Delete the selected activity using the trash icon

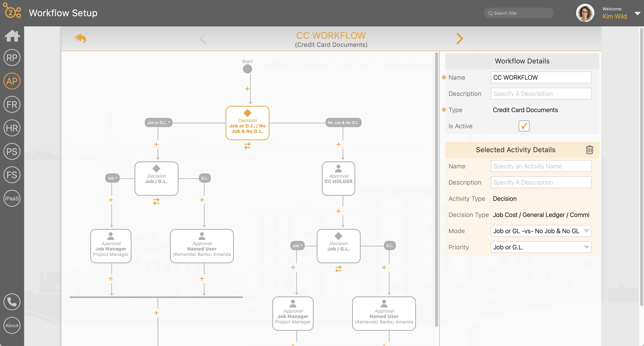589,150
